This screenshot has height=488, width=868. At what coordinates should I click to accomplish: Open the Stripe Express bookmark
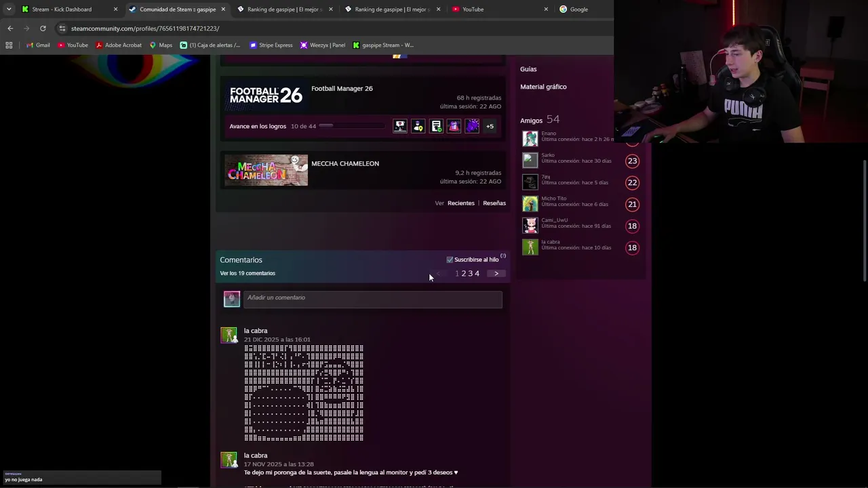coord(271,45)
